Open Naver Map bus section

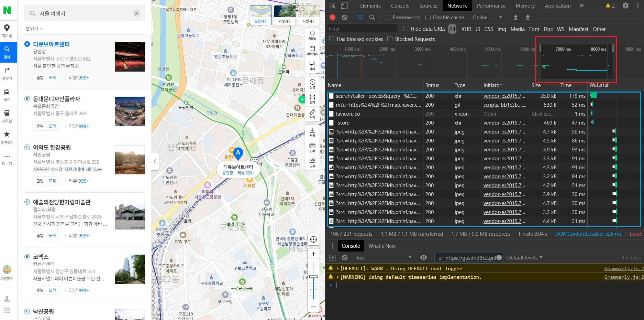7,95
